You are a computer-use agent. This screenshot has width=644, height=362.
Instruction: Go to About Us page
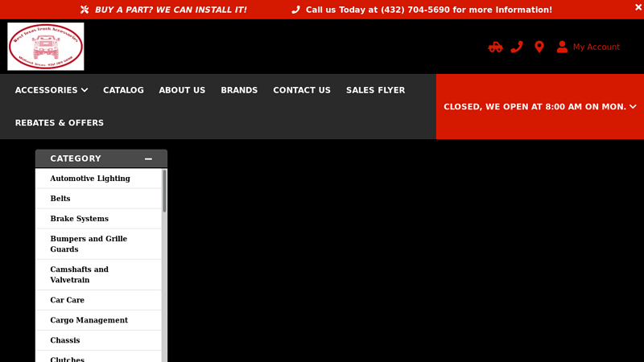pyautogui.click(x=182, y=90)
